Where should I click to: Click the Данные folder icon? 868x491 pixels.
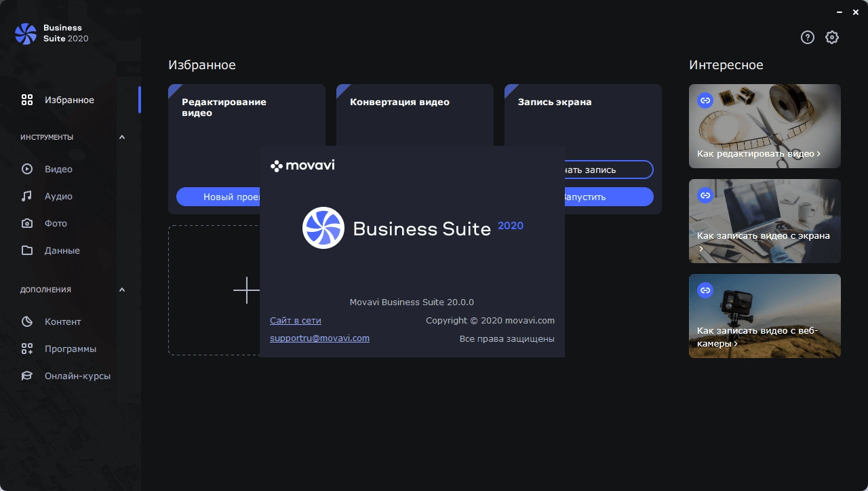coord(27,250)
